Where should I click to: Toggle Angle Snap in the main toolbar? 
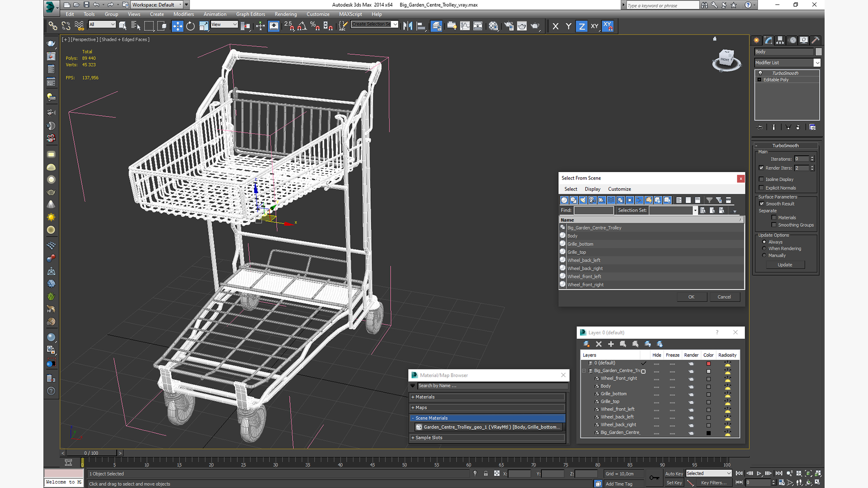[x=302, y=26]
